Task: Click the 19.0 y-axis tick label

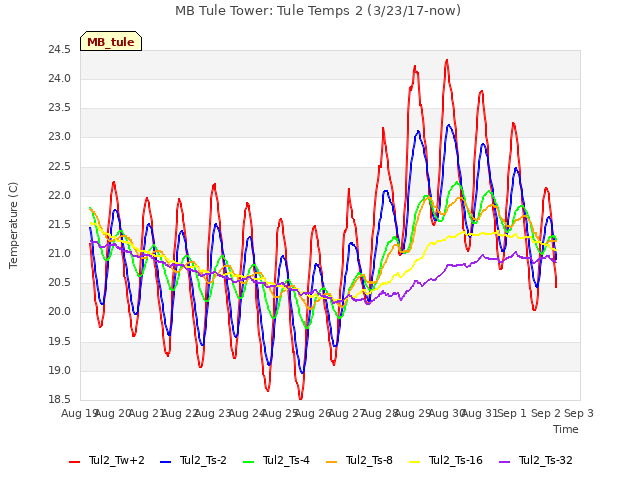Action: click(60, 371)
